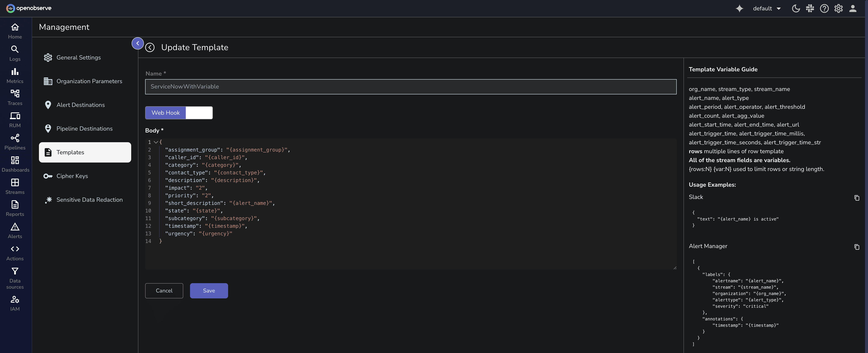Open the Streams panel
Viewport: 868px width, 353px height.
(15, 186)
